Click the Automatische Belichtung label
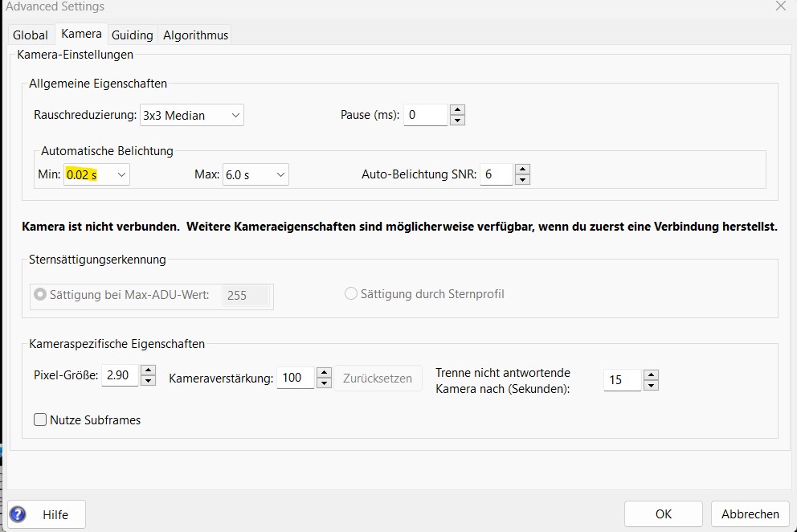This screenshot has width=797, height=532. pyautogui.click(x=107, y=151)
